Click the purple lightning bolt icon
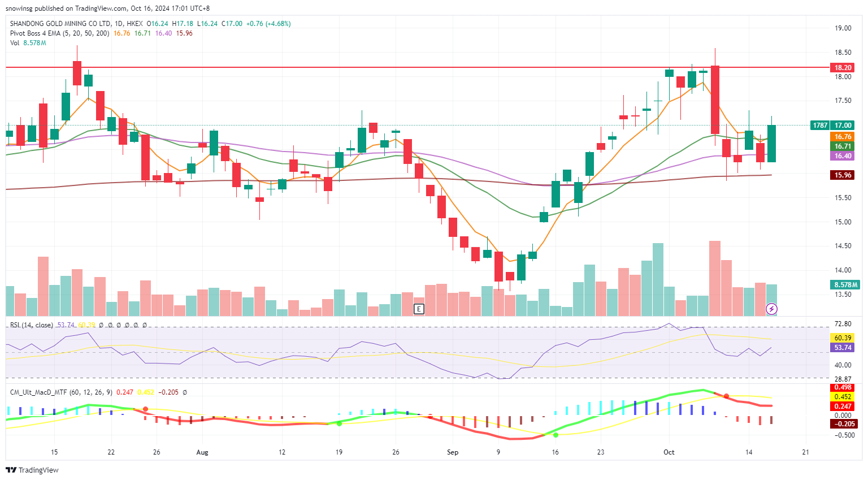Screen dimensions: 868x480 click(x=771, y=309)
